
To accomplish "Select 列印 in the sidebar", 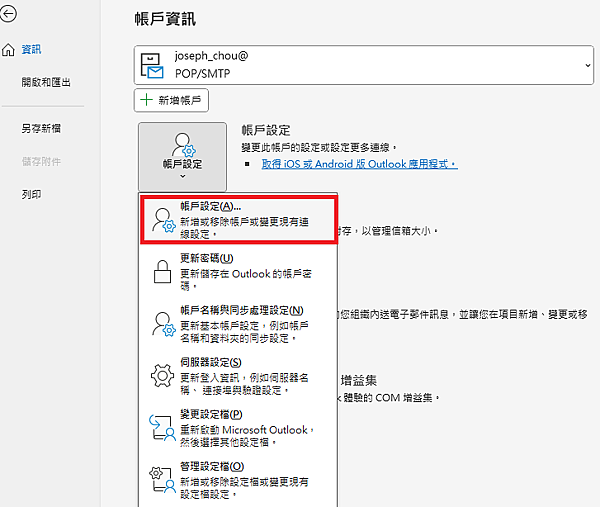I will click(x=31, y=194).
